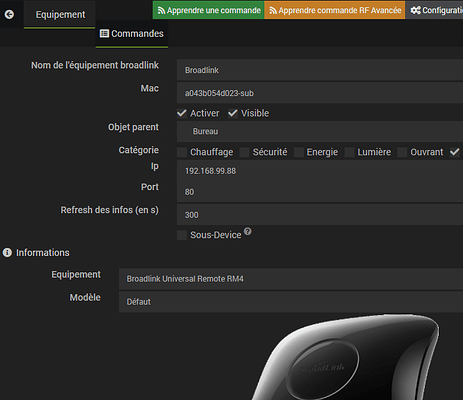Click Apprendre une commande button

(x=209, y=10)
